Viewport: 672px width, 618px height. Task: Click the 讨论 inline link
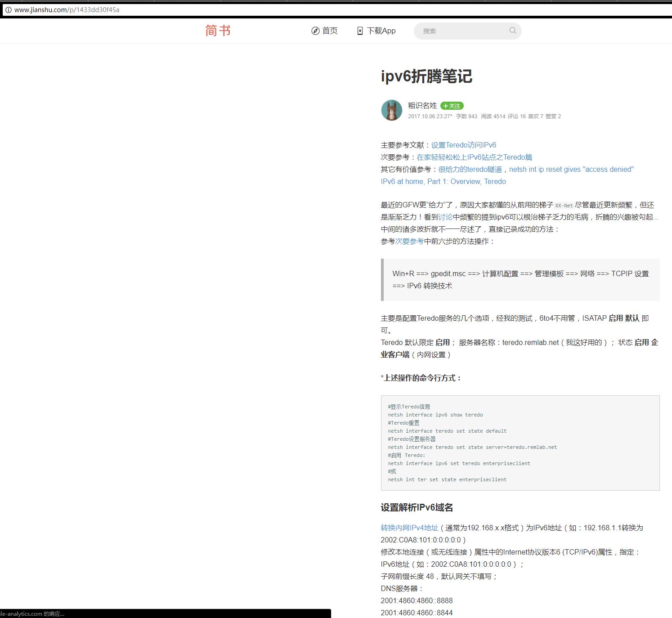pyautogui.click(x=445, y=216)
